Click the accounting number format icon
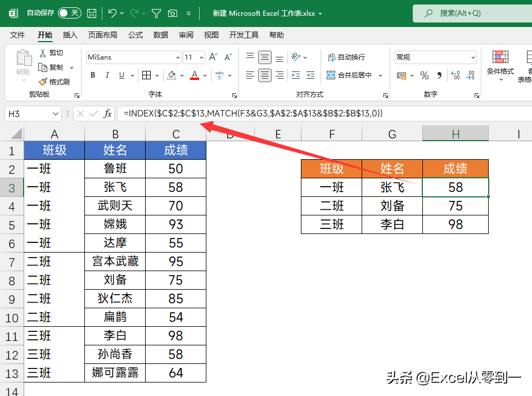 402,75
